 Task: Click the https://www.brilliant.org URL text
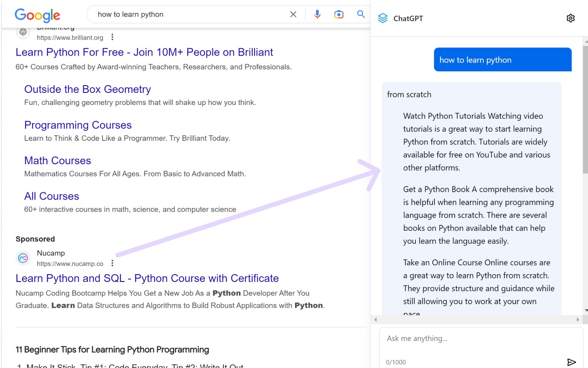[x=70, y=38]
